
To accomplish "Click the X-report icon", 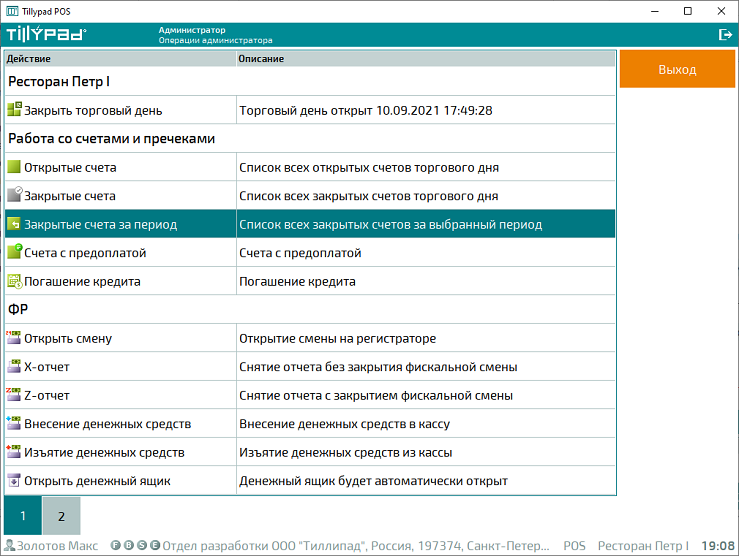I will click(14, 367).
